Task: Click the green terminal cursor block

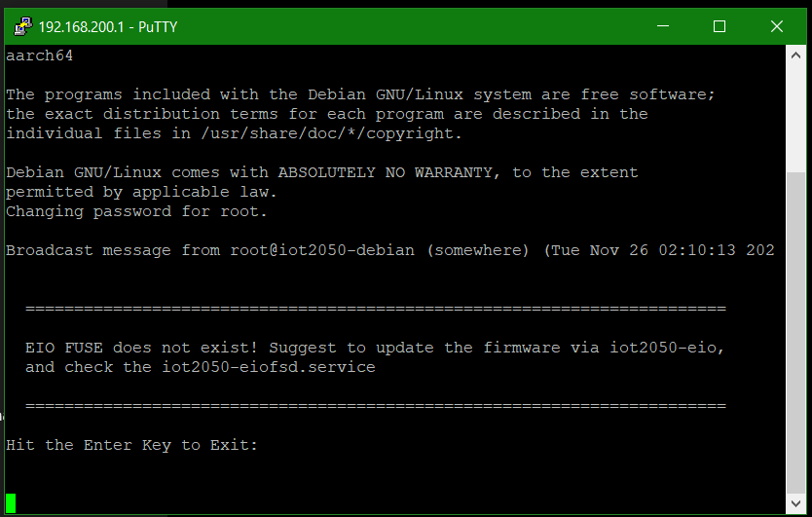Action: click(11, 502)
